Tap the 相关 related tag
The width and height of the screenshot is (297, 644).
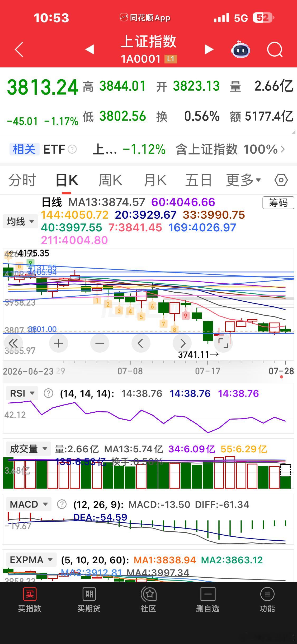[24, 149]
